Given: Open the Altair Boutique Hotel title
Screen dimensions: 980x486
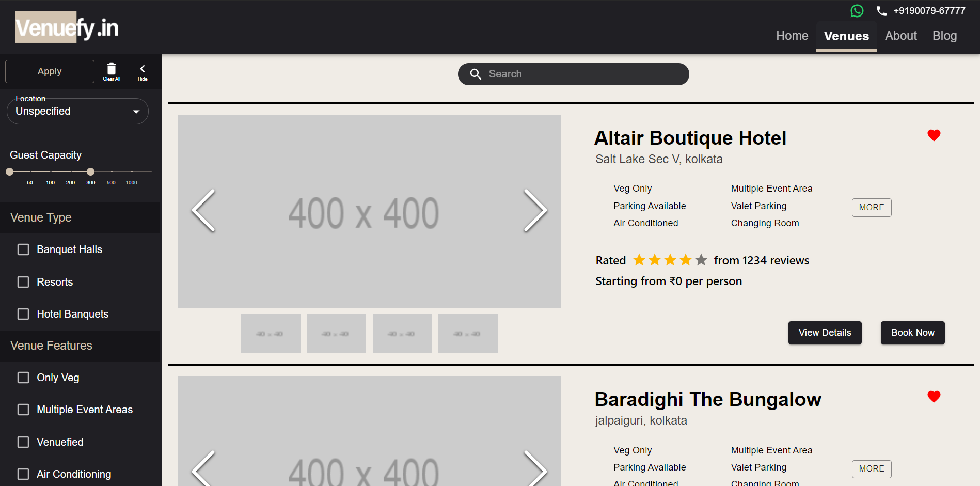Looking at the screenshot, I should point(690,138).
